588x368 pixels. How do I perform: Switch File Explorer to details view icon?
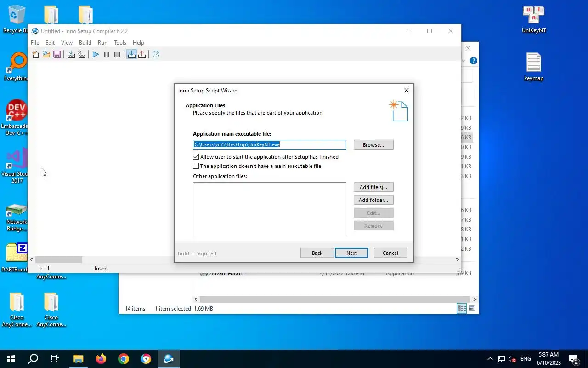(x=462, y=308)
